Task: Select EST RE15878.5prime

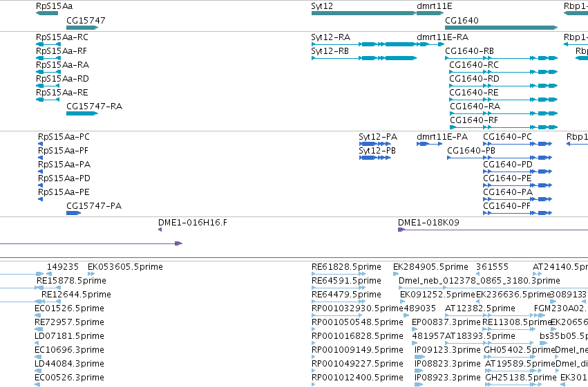Action: tap(71, 281)
